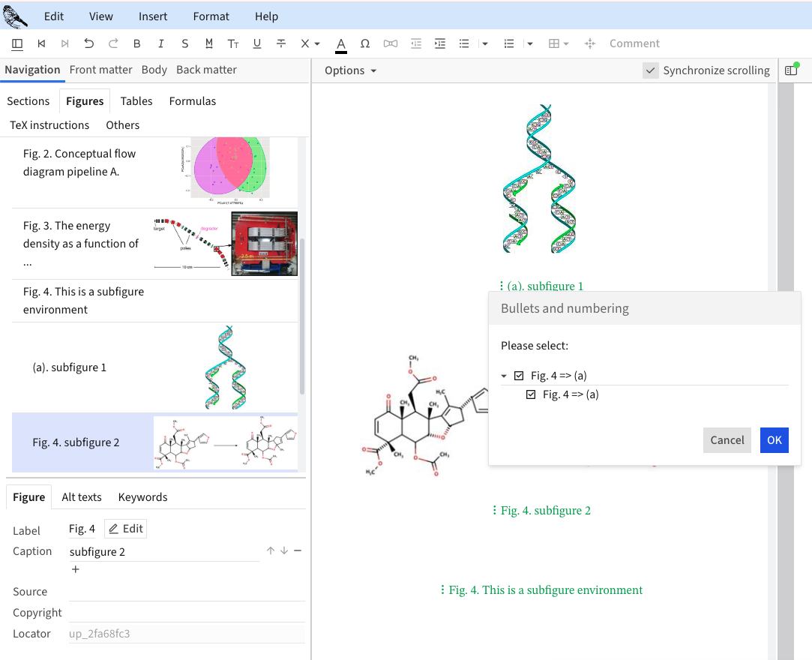This screenshot has width=812, height=660.
Task: Toggle the sidebar panel layout icon
Action: point(17,43)
